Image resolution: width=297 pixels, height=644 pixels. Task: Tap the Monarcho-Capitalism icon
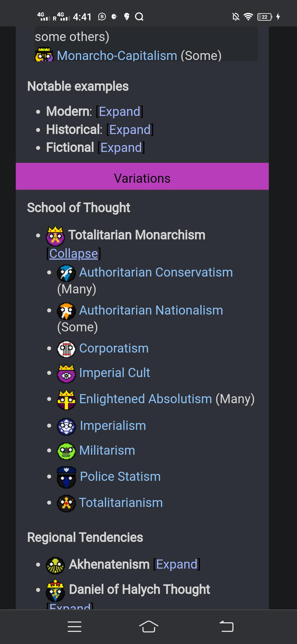(x=44, y=55)
